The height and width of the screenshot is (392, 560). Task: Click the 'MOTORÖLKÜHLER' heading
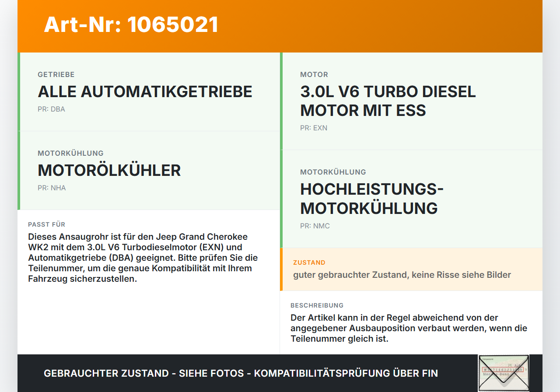coord(109,170)
